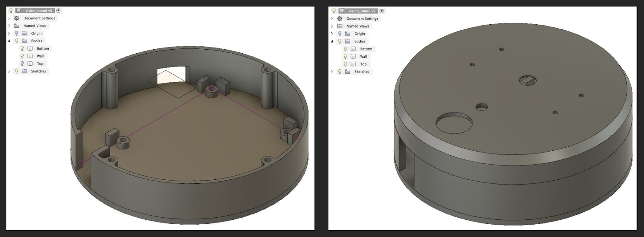Expand Origin node, right view
Viewport: 644px width, 237px height.
pos(332,34)
